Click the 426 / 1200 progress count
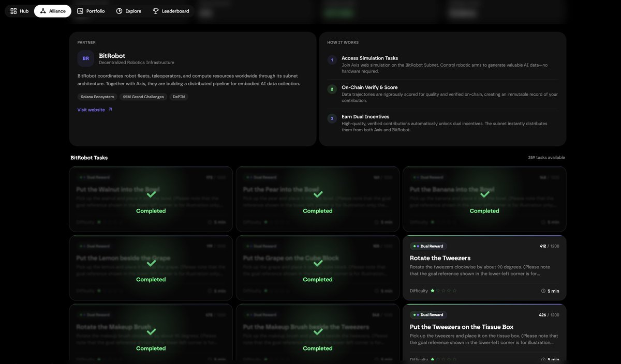The height and width of the screenshot is (364, 621). (550, 315)
